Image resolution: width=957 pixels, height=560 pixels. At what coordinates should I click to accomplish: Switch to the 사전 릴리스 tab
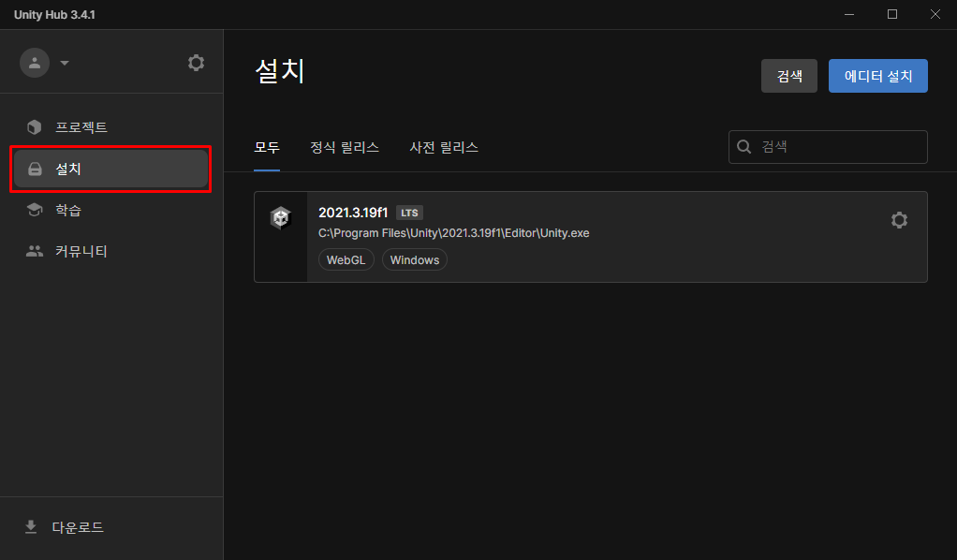pyautogui.click(x=444, y=148)
